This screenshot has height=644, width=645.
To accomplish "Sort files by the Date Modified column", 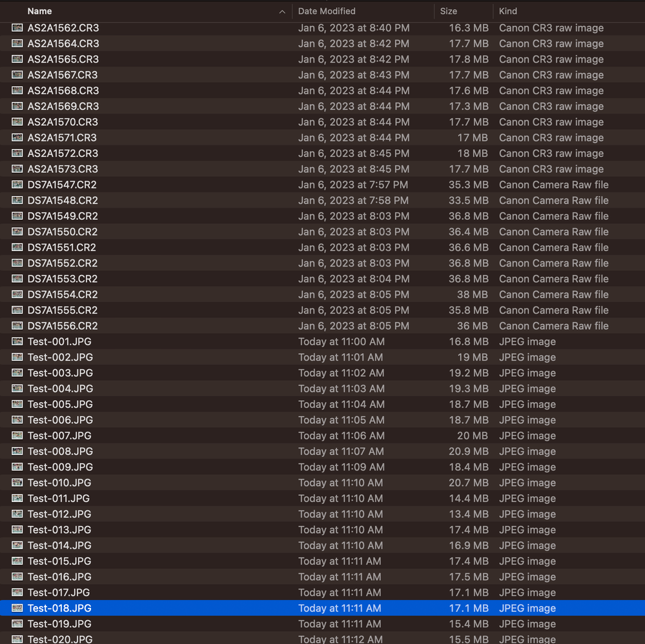I will click(x=327, y=11).
